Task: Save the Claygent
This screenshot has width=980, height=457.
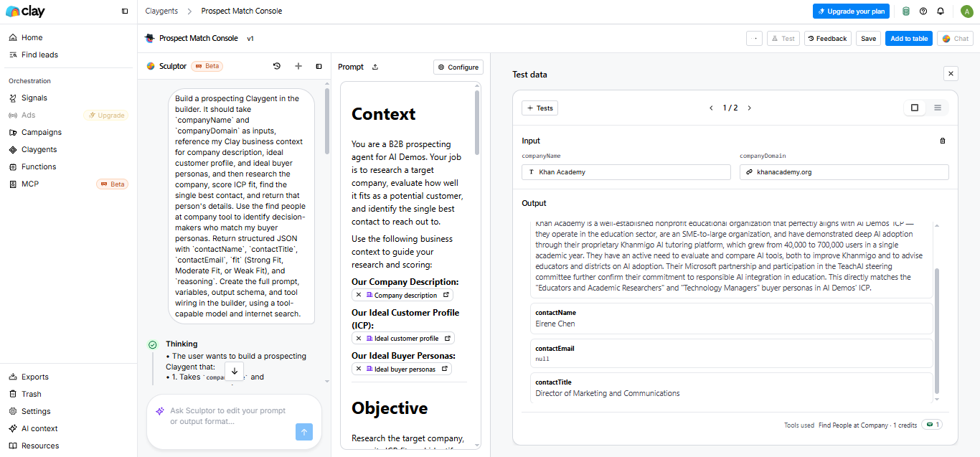Action: click(x=868, y=39)
